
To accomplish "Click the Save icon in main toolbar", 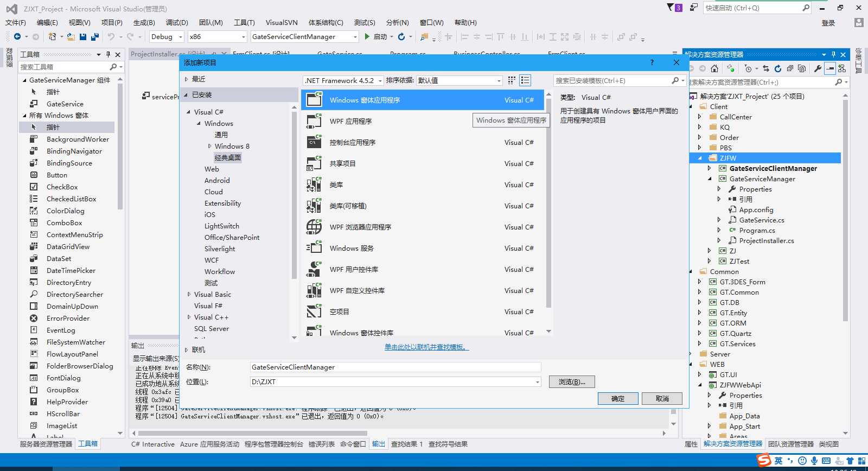I will pos(83,36).
